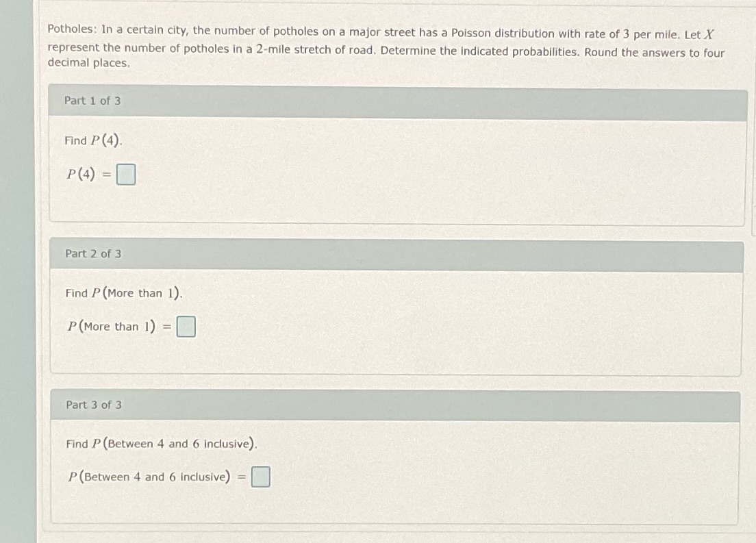Click the variable X in the problem statement
Screen dimensions: 756x543
click(x=710, y=32)
